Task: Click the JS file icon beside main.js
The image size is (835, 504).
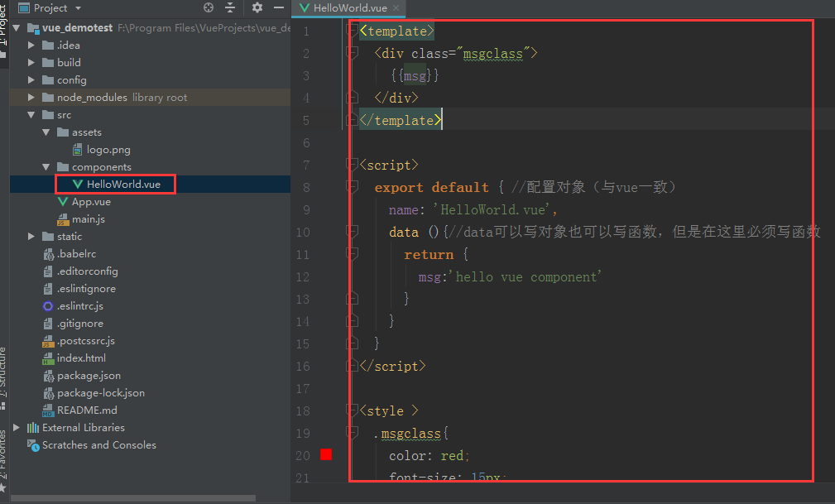Action: [x=63, y=219]
